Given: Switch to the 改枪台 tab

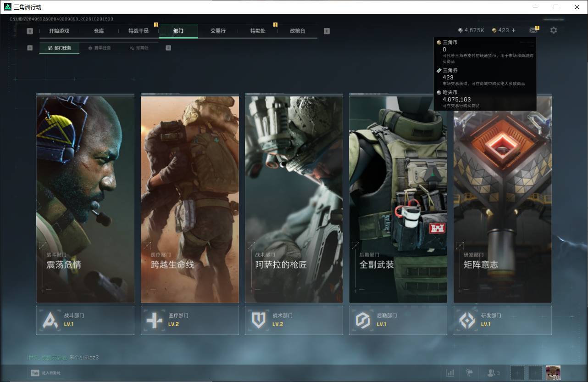Looking at the screenshot, I should [x=297, y=31].
